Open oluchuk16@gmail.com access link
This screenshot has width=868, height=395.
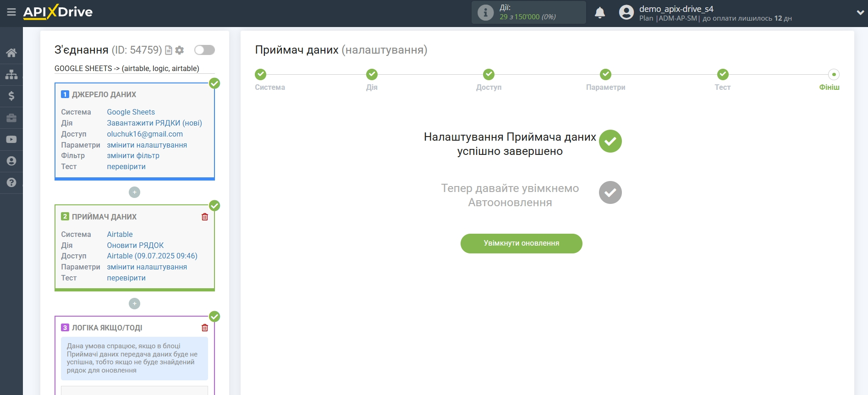(x=145, y=134)
